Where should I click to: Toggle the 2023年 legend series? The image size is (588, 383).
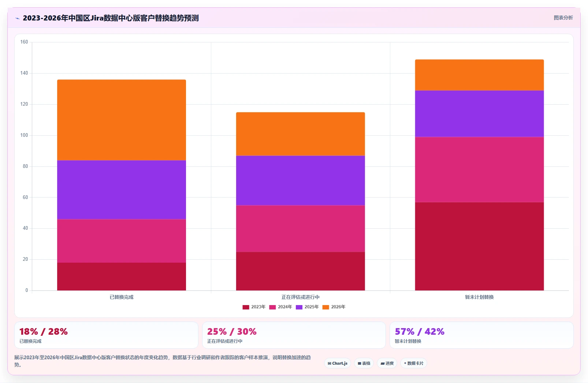pos(254,307)
